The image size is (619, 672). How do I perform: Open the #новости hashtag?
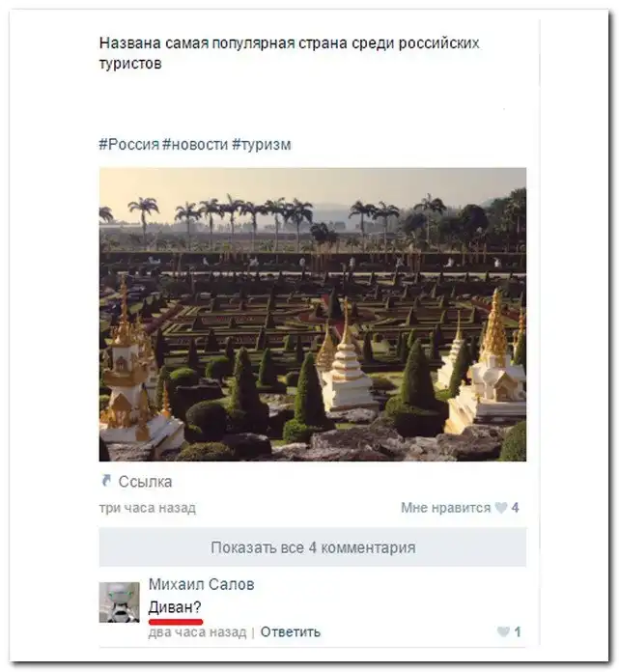(x=195, y=145)
